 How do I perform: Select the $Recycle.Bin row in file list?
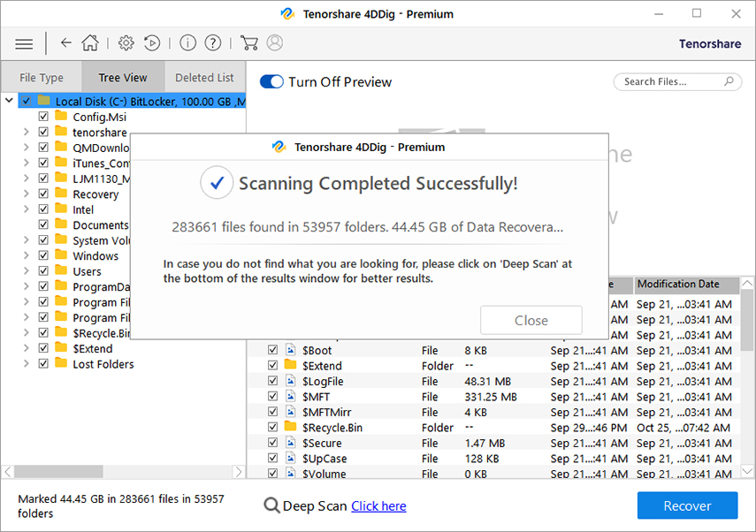(x=494, y=428)
